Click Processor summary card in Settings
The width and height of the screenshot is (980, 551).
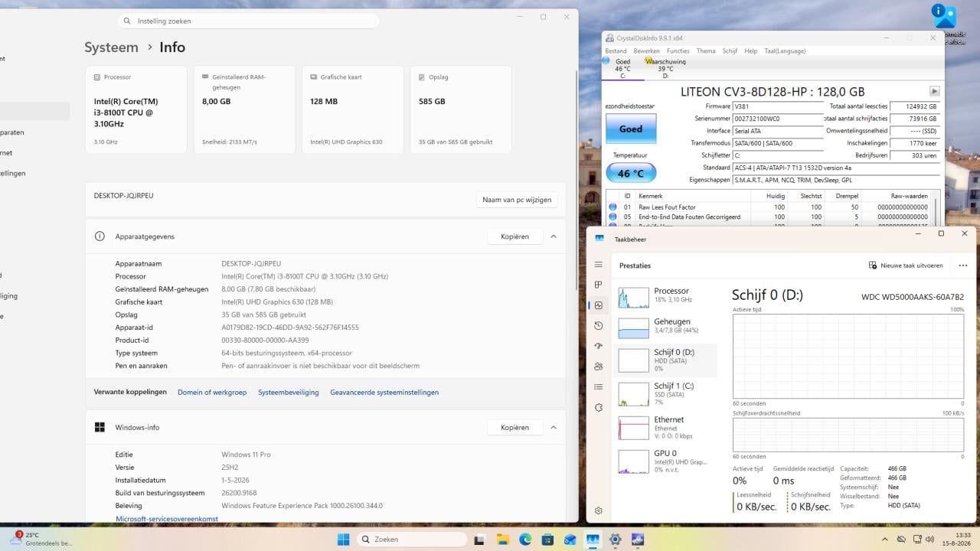point(136,109)
